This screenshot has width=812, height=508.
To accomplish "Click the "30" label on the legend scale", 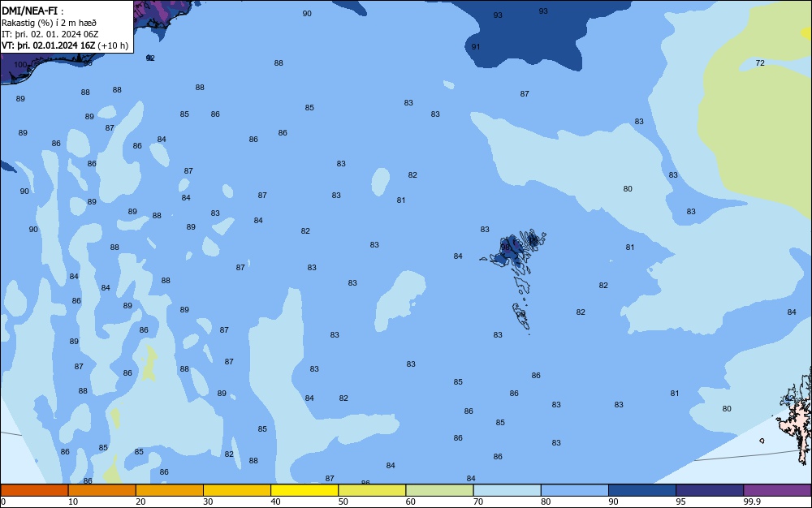I will click(208, 502).
